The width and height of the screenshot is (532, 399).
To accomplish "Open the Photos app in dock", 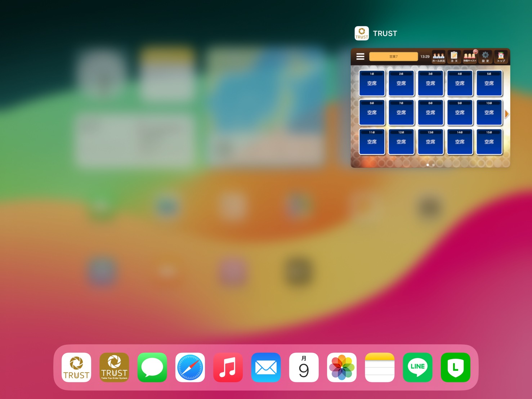I will tap(342, 367).
